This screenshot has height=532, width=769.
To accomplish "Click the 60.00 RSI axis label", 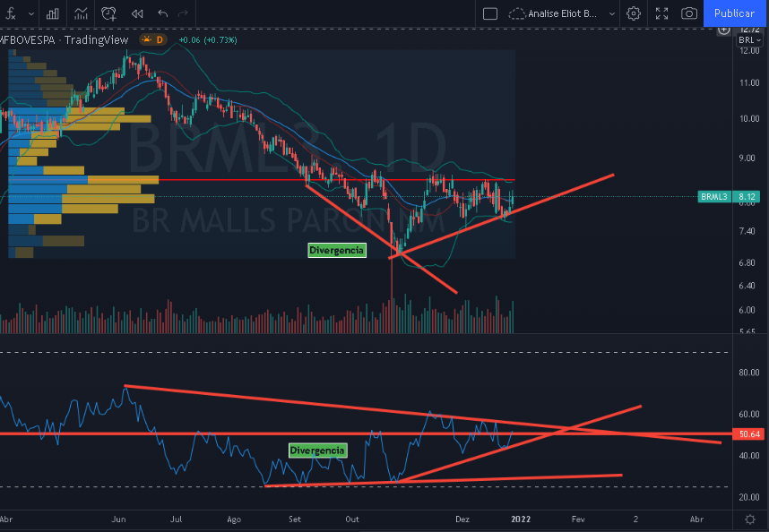I will pyautogui.click(x=749, y=414).
